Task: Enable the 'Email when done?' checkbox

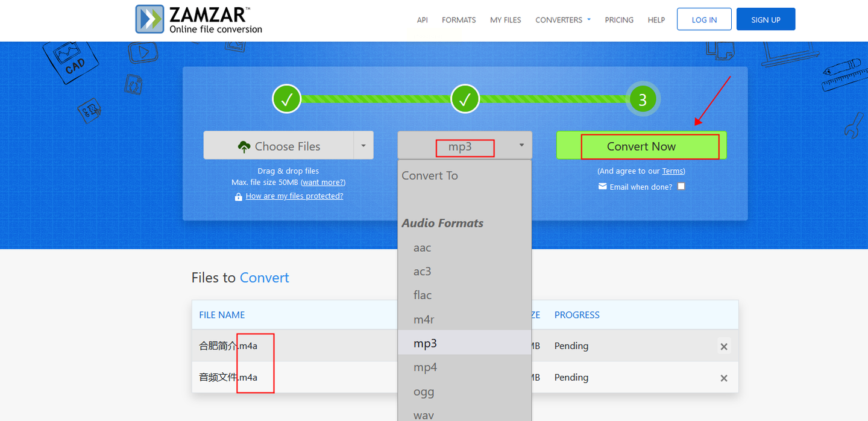Action: (681, 186)
